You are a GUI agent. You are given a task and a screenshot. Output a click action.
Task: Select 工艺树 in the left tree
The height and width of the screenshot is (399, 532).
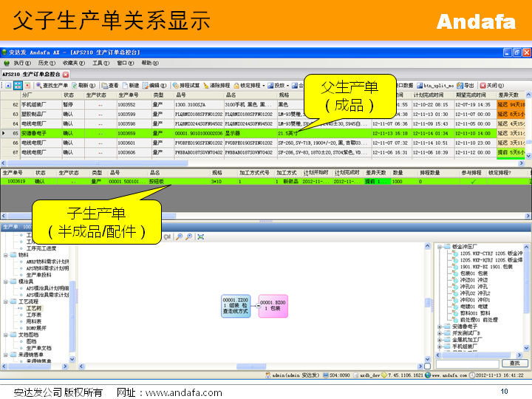coord(34,308)
